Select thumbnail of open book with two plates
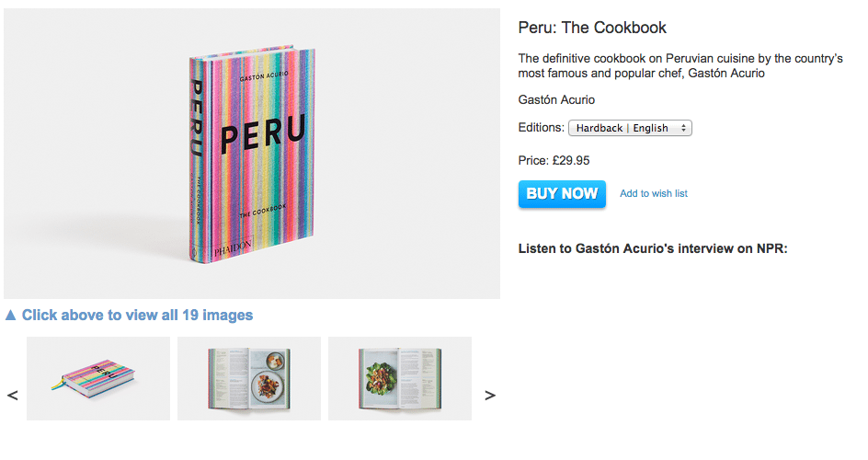Screen dimensions: 868x460 point(249,379)
